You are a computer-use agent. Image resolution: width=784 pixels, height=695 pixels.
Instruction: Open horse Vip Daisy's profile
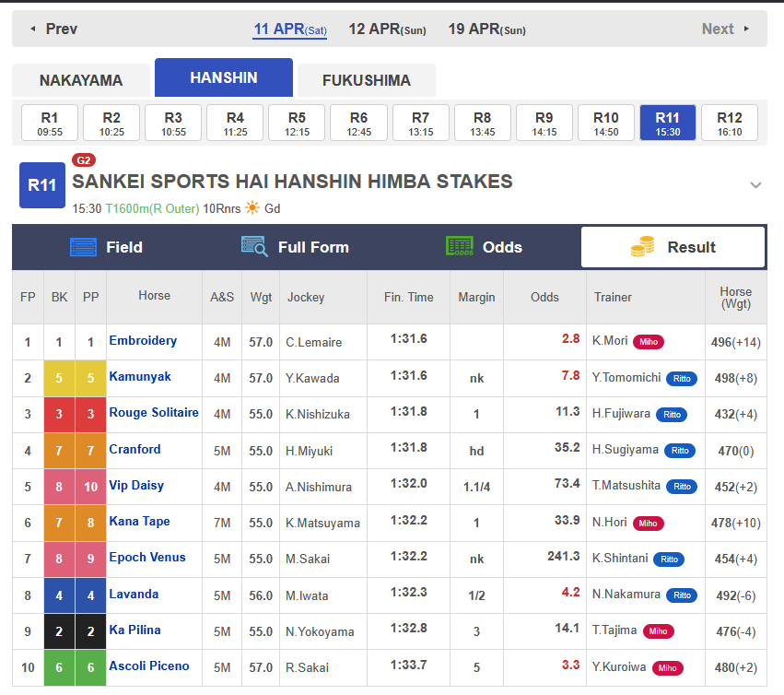pos(136,486)
